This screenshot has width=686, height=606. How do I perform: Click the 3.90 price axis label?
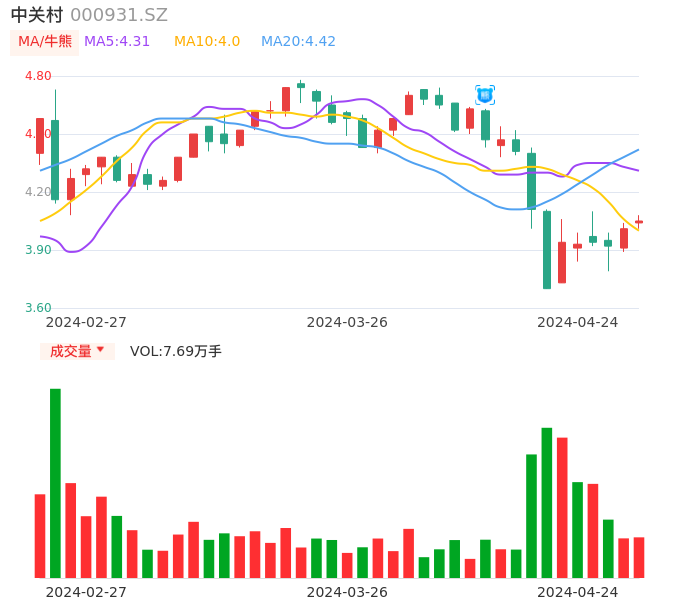38,250
